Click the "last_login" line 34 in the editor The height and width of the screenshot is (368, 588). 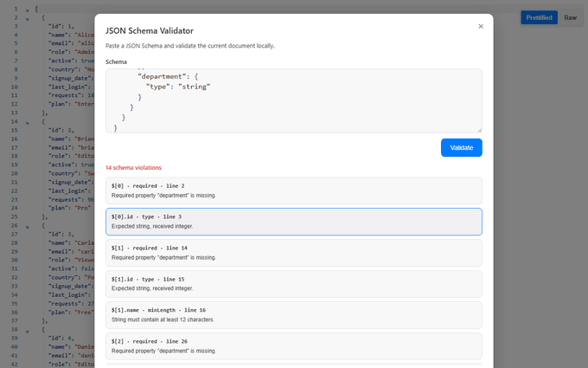pos(71,294)
